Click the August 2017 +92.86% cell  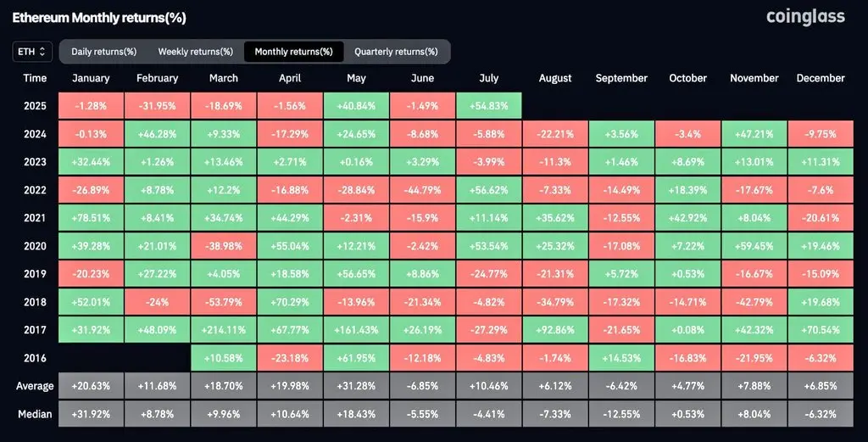point(555,329)
